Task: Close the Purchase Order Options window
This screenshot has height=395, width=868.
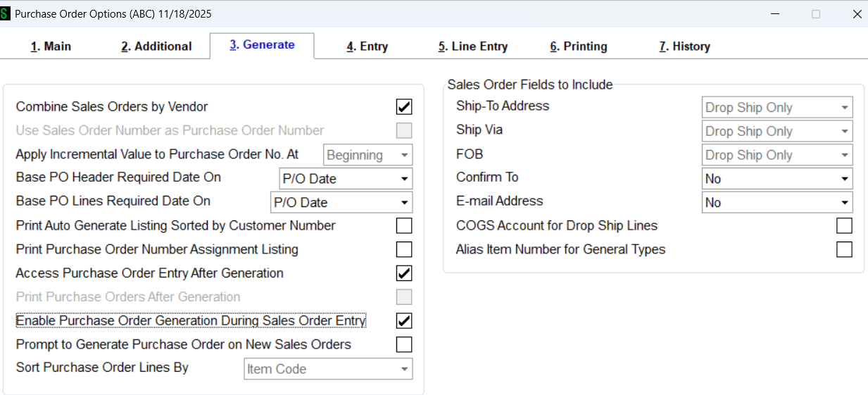Action: [x=857, y=14]
